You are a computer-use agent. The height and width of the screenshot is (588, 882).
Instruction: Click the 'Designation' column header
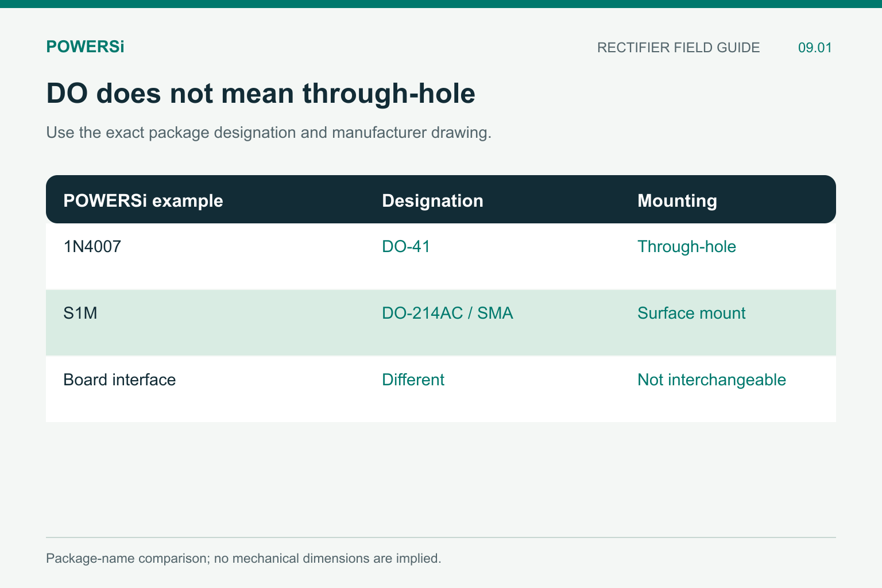point(432,200)
